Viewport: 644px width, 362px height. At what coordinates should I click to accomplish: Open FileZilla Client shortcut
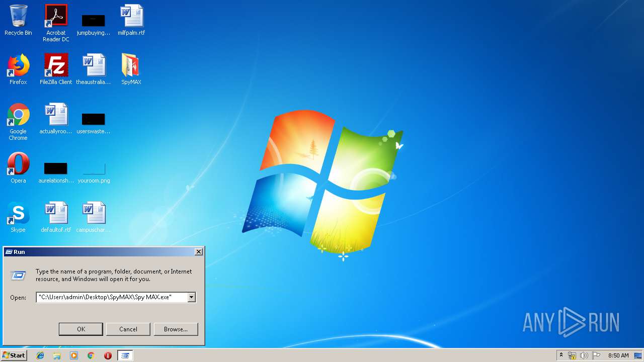point(56,69)
